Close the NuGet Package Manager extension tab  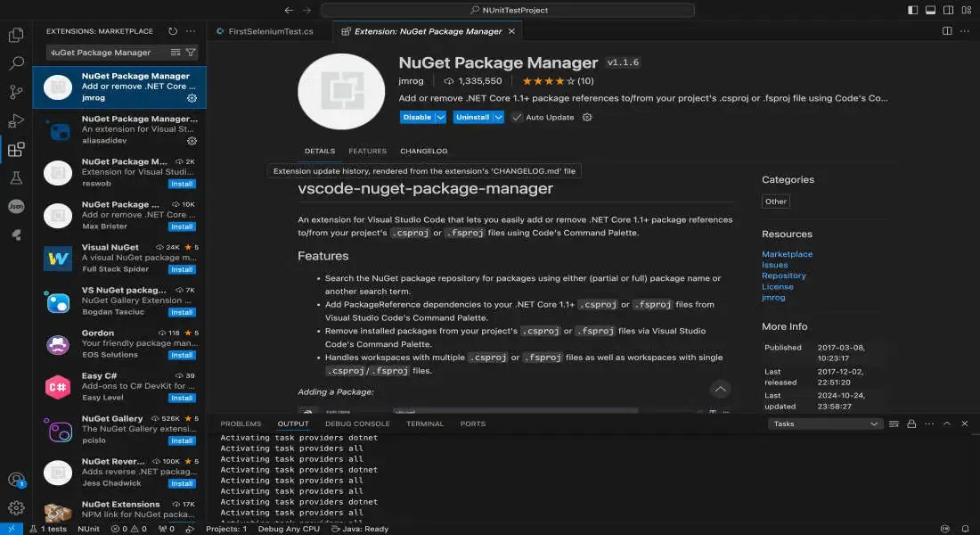coord(511,31)
